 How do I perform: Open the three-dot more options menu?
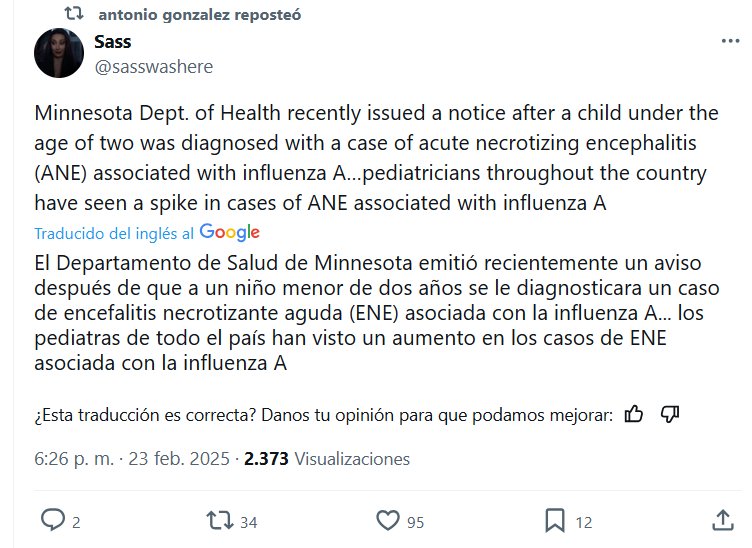pyautogui.click(x=731, y=41)
